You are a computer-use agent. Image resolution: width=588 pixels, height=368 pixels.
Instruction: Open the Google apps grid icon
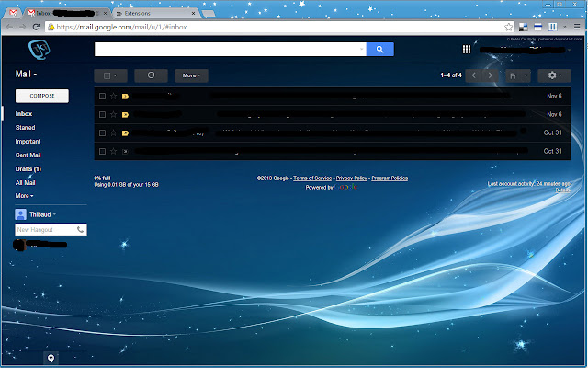[466, 49]
